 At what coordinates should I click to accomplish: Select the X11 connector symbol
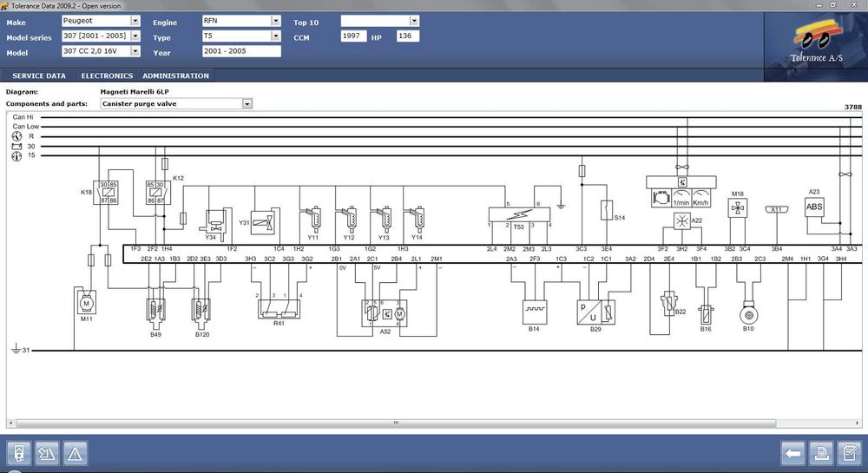click(777, 210)
